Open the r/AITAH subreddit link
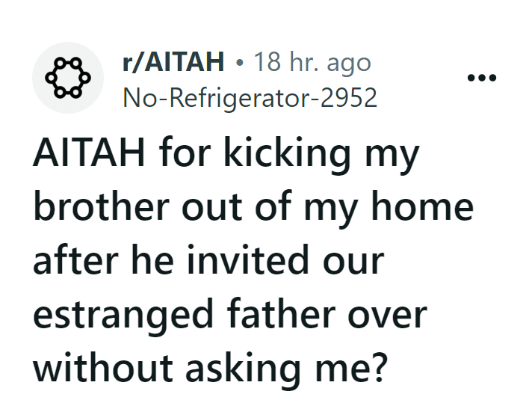532x409 pixels. tap(173, 63)
